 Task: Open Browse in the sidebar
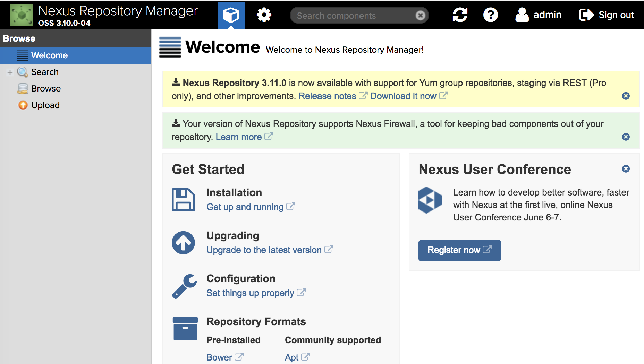click(x=46, y=88)
